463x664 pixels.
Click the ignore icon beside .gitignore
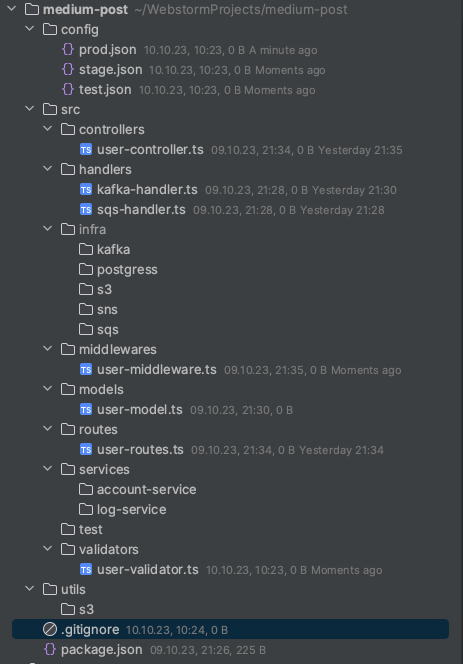(x=50, y=629)
